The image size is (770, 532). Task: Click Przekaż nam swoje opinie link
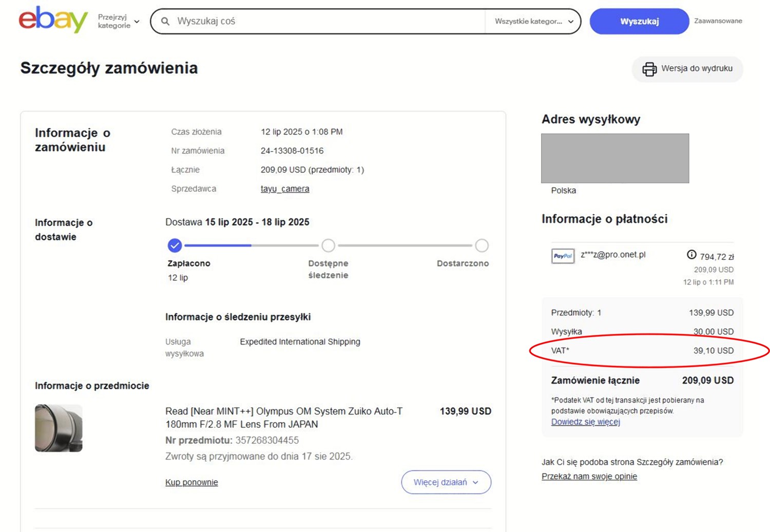click(x=589, y=477)
